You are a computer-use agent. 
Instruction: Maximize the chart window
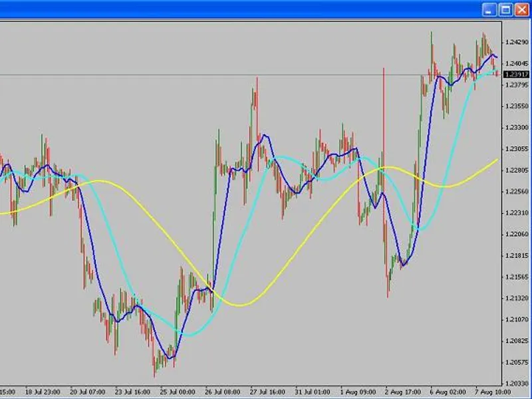pyautogui.click(x=505, y=9)
